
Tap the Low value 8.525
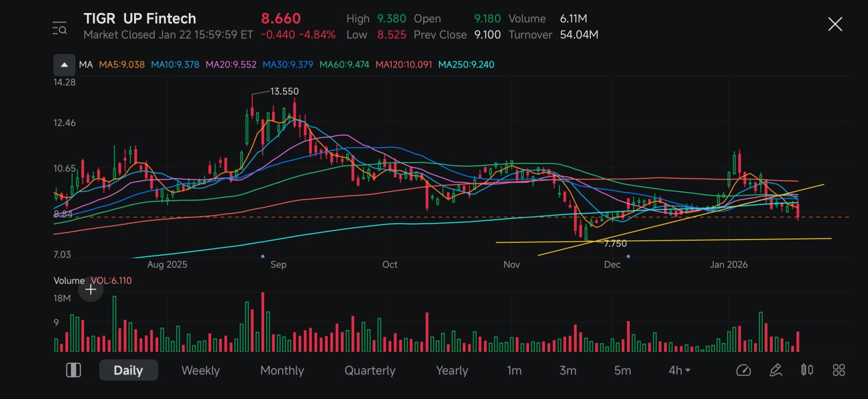click(x=392, y=35)
